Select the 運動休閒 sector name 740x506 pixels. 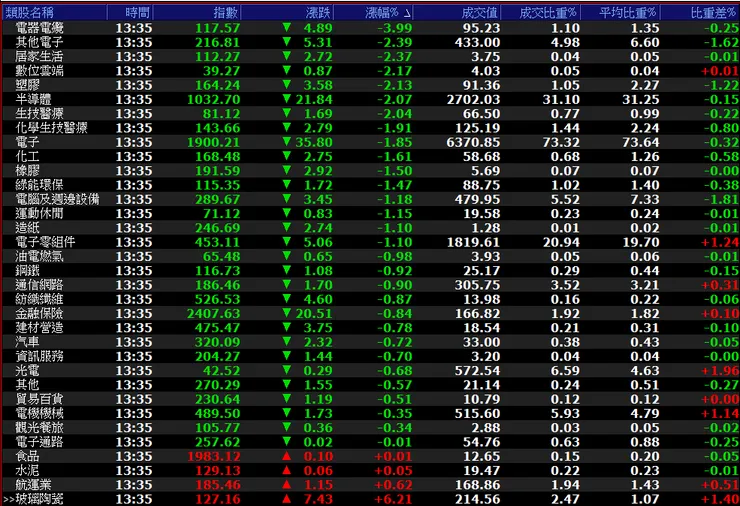pos(39,213)
